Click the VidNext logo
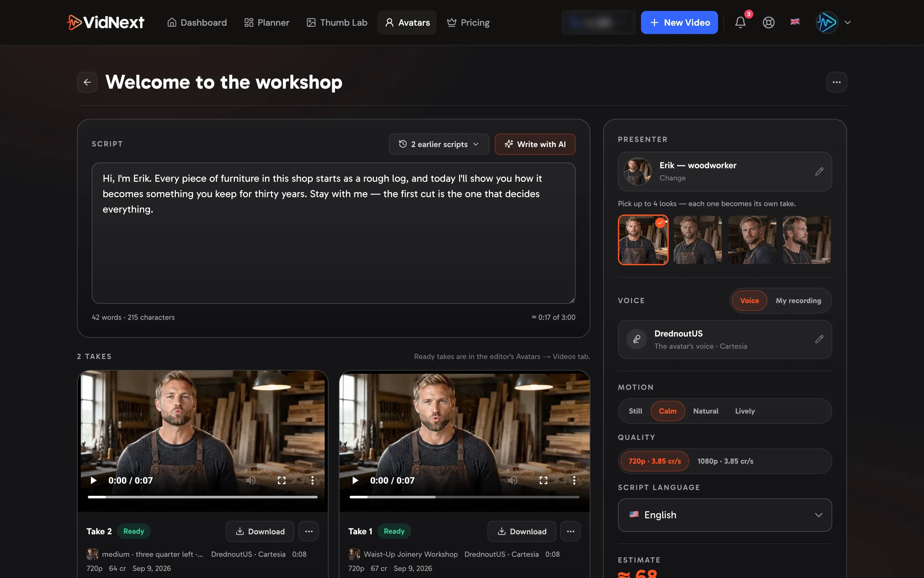This screenshot has height=578, width=924. pyautogui.click(x=106, y=22)
